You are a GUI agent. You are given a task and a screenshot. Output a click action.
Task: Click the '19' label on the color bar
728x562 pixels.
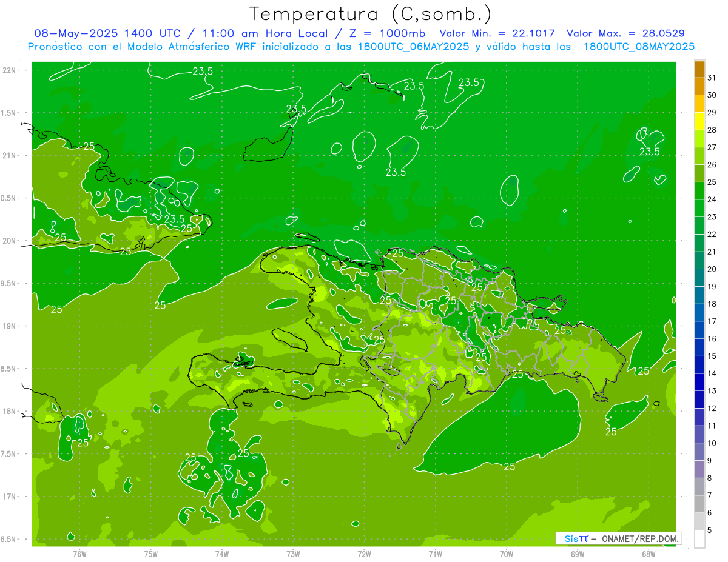tap(712, 286)
